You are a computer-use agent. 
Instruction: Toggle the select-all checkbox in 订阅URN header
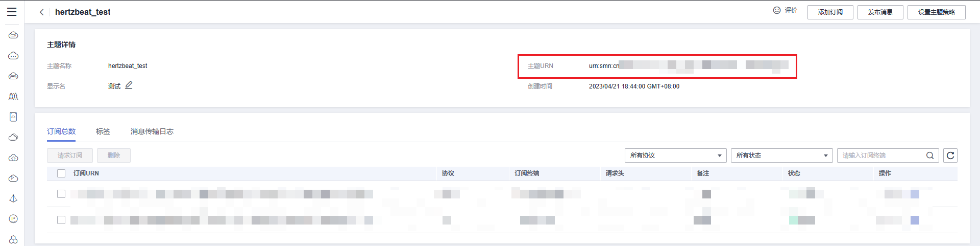tap(61, 173)
